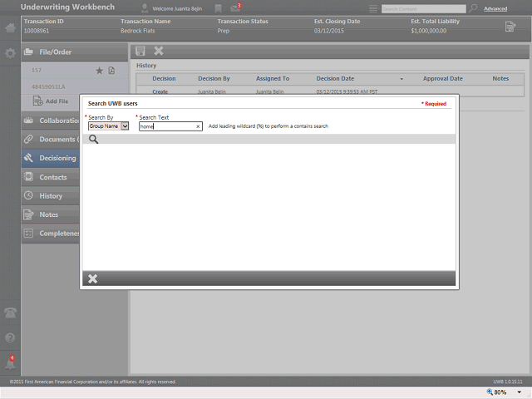Click the Search Content field
The width and height of the screenshot is (532, 399).
(423, 9)
